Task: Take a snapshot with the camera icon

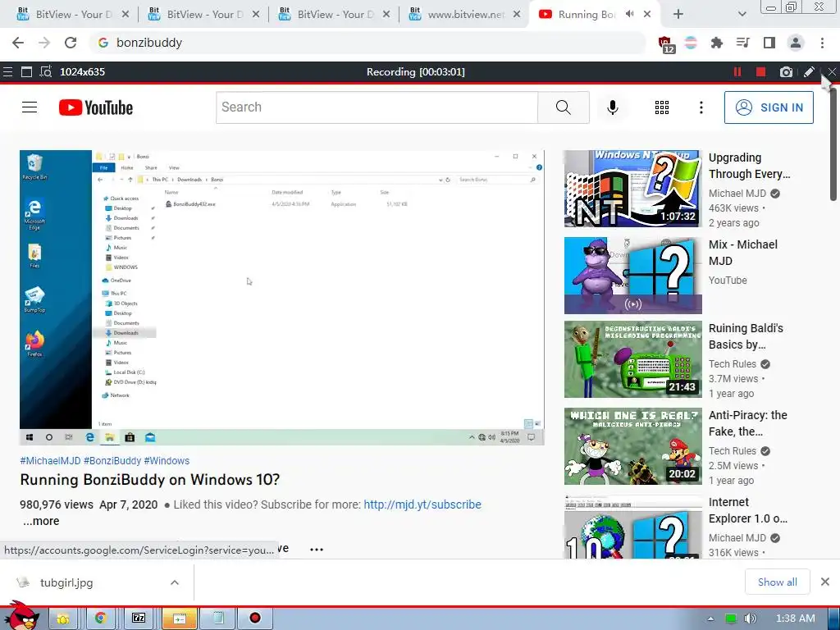Action: click(786, 72)
